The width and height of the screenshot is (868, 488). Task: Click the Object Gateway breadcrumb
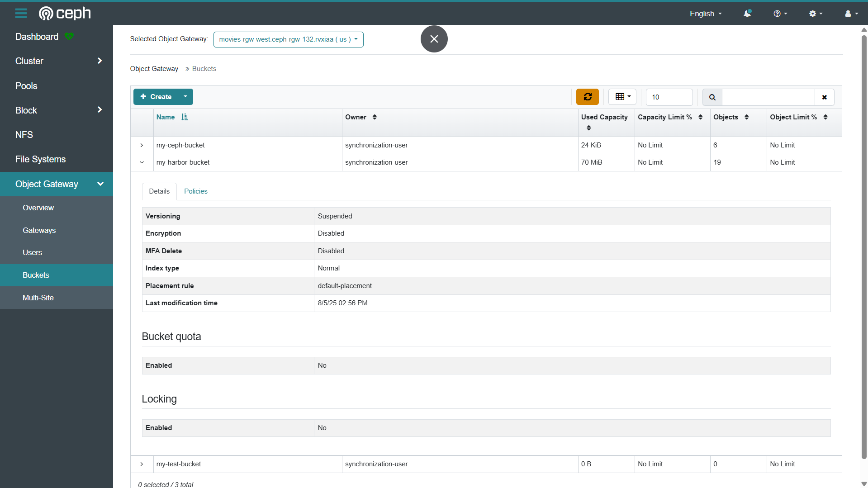pyautogui.click(x=154, y=69)
